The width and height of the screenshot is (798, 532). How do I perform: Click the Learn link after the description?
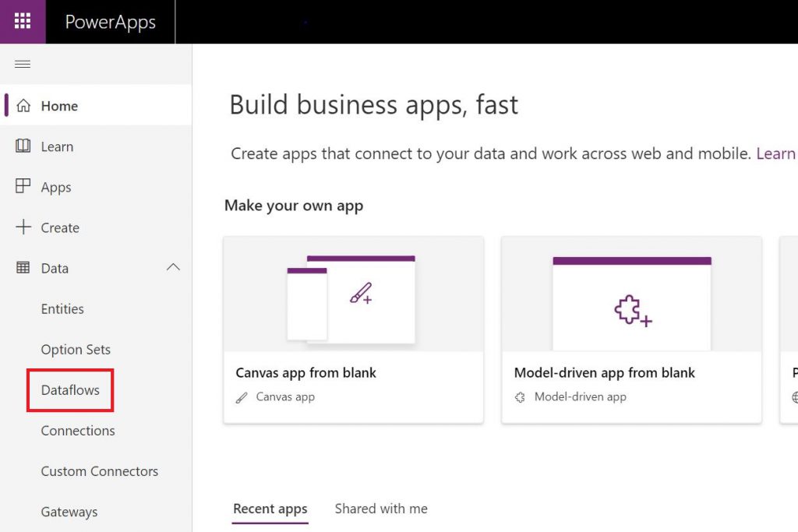point(775,153)
